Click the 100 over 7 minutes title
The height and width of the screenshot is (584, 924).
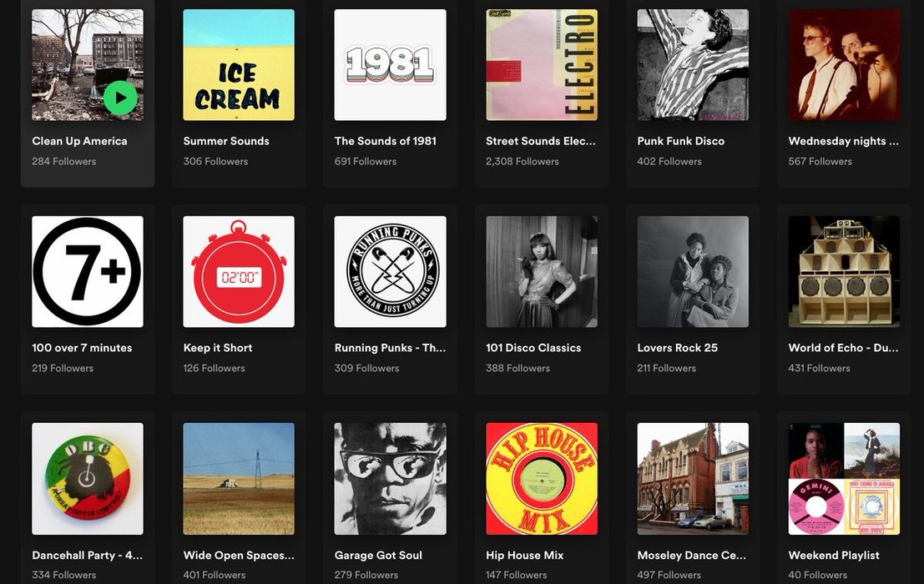click(82, 348)
